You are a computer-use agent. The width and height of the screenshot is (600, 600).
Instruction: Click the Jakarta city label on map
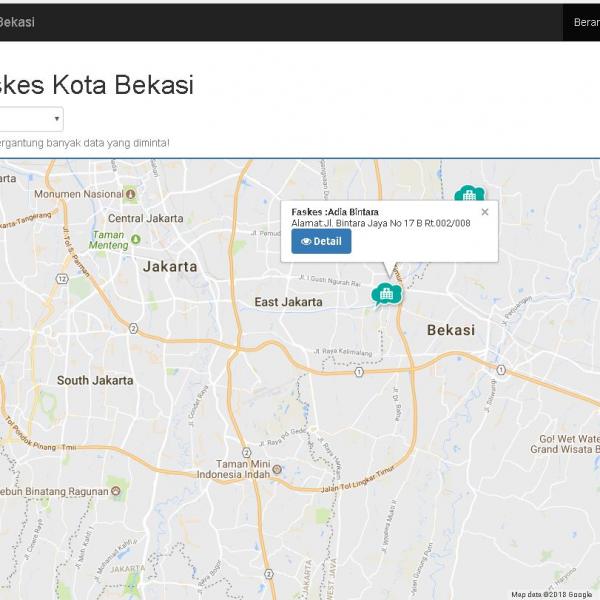point(170,267)
